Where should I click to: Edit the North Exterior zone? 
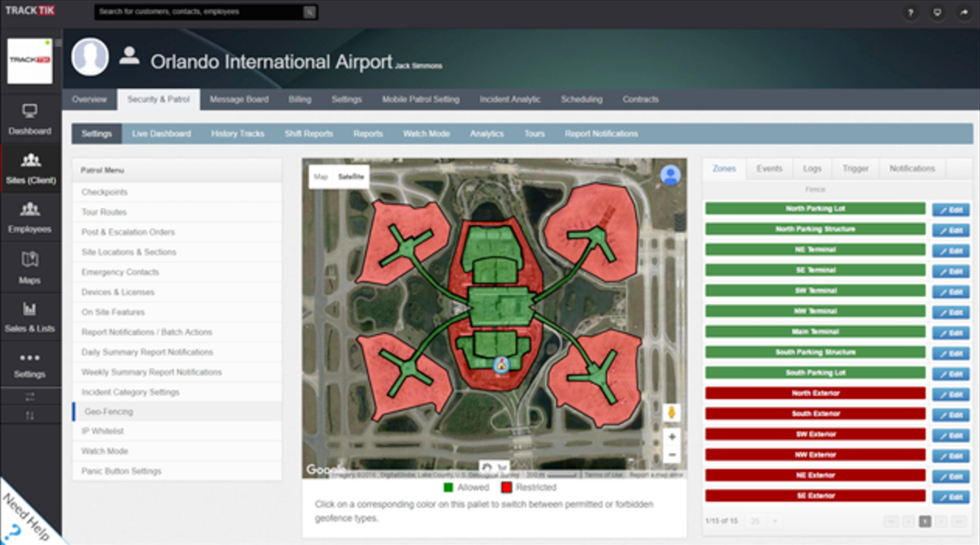point(950,394)
